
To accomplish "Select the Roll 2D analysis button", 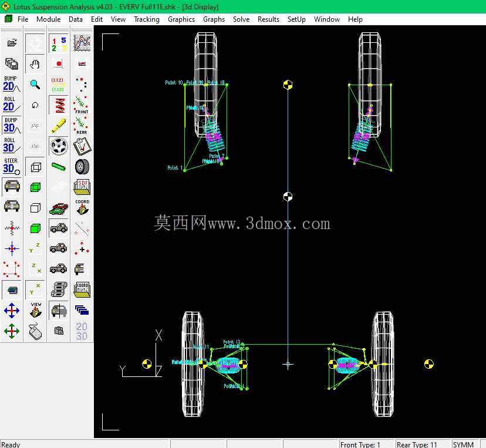I will pos(12,105).
